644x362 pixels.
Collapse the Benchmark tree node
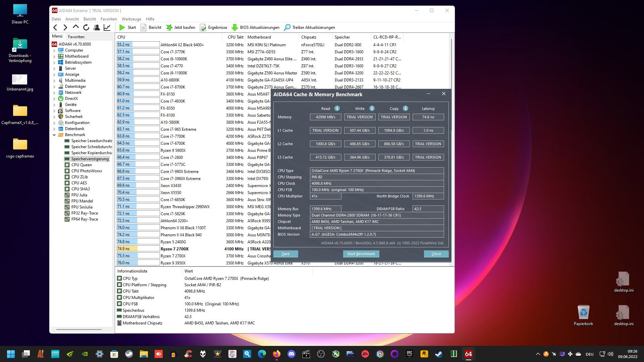pyautogui.click(x=54, y=135)
